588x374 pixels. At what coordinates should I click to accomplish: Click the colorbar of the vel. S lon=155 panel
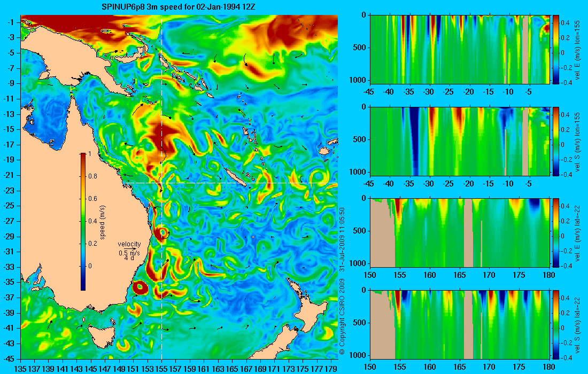coord(556,141)
